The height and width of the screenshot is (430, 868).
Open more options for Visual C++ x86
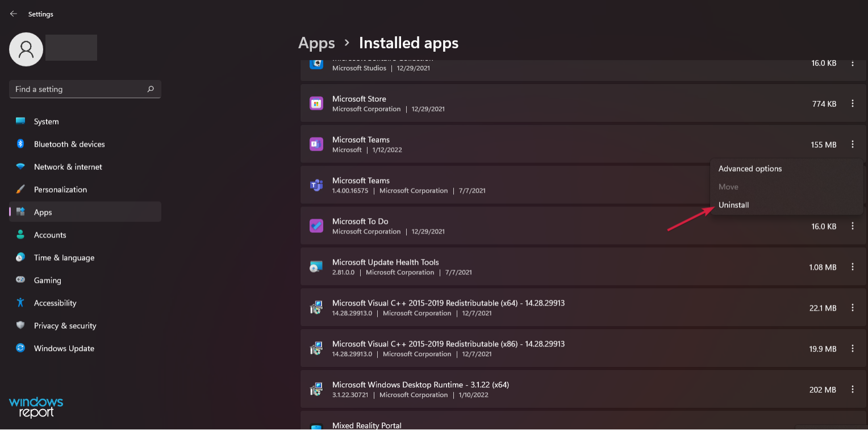coord(853,349)
